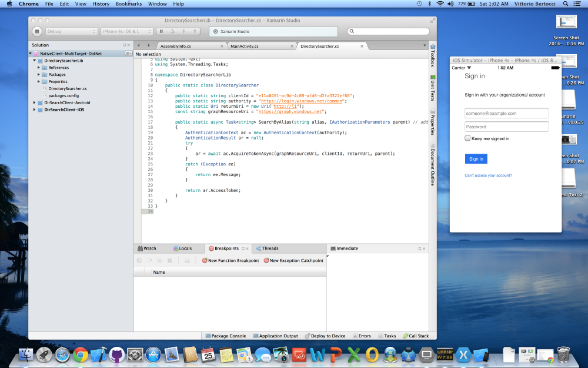Viewport: 588px width, 368px height.
Task: Collapse NativeClient-MultiTarget-DotNet solution node
Action: pyautogui.click(x=31, y=54)
